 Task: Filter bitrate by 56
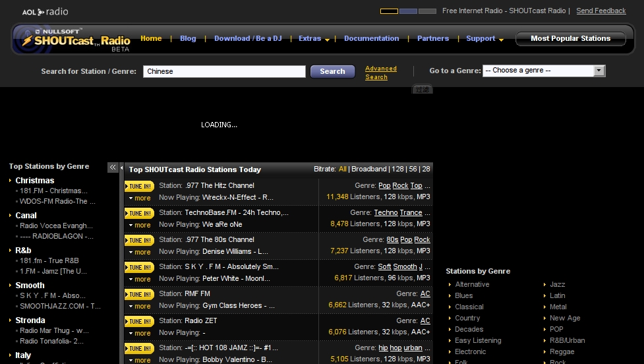pyautogui.click(x=413, y=169)
